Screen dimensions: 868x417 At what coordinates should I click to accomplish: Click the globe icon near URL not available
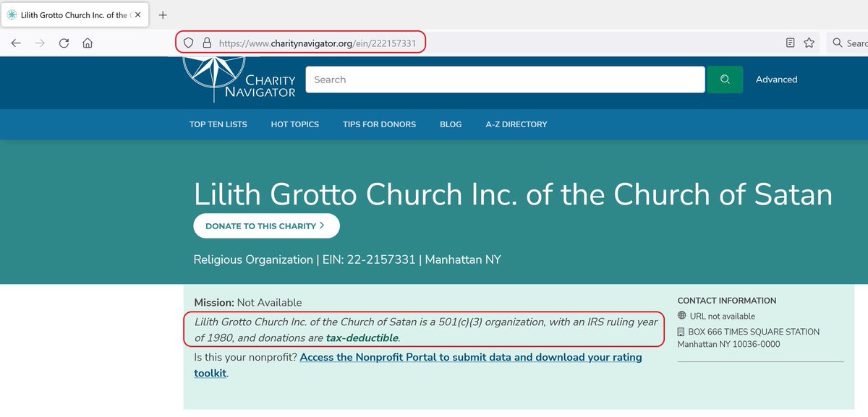pyautogui.click(x=682, y=316)
